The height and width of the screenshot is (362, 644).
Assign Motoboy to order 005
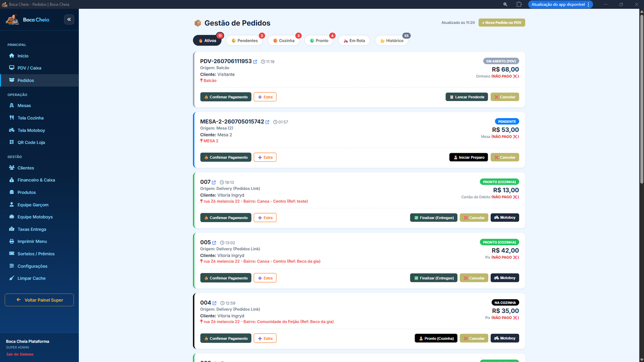(505, 278)
